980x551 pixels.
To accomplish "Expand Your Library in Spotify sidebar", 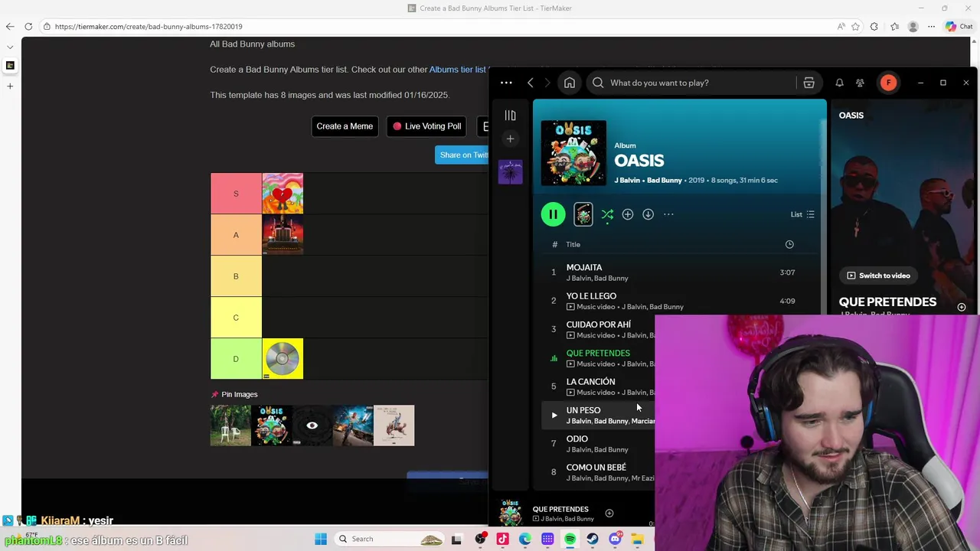I will (x=510, y=115).
